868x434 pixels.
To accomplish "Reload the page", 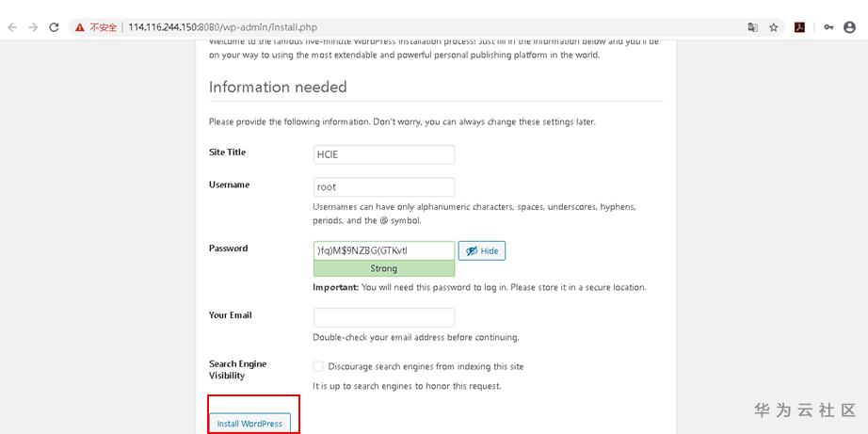I will coord(54,27).
